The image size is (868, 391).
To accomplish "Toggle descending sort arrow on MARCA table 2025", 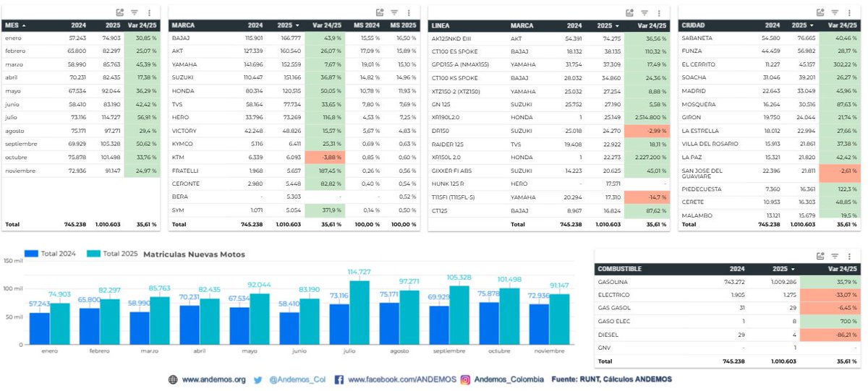I will click(x=297, y=25).
